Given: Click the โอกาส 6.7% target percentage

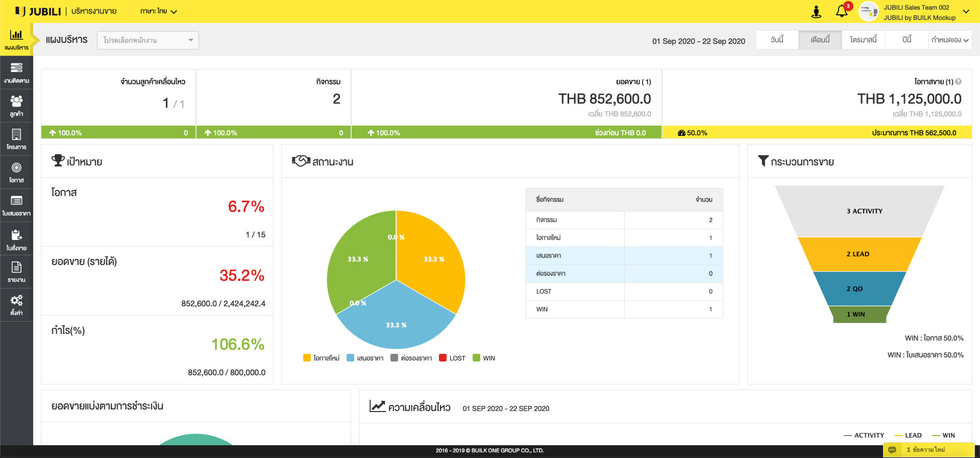Looking at the screenshot, I should (x=246, y=206).
